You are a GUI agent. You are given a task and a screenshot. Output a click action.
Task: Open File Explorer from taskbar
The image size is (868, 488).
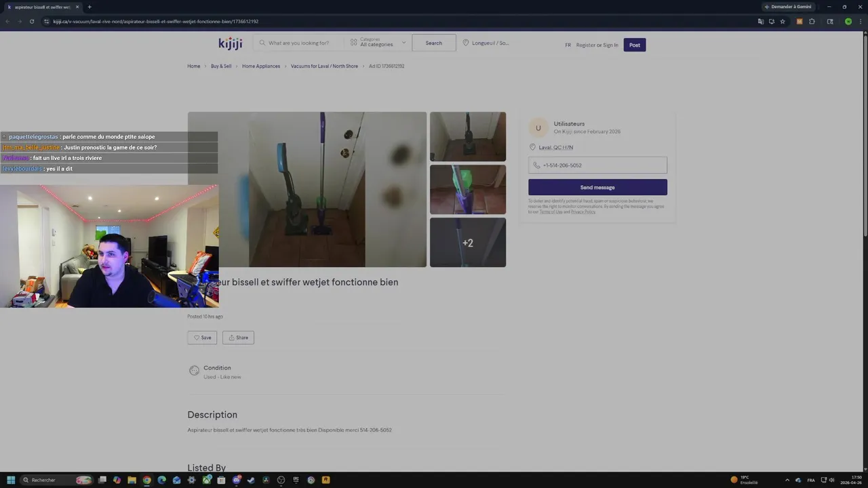tap(132, 480)
